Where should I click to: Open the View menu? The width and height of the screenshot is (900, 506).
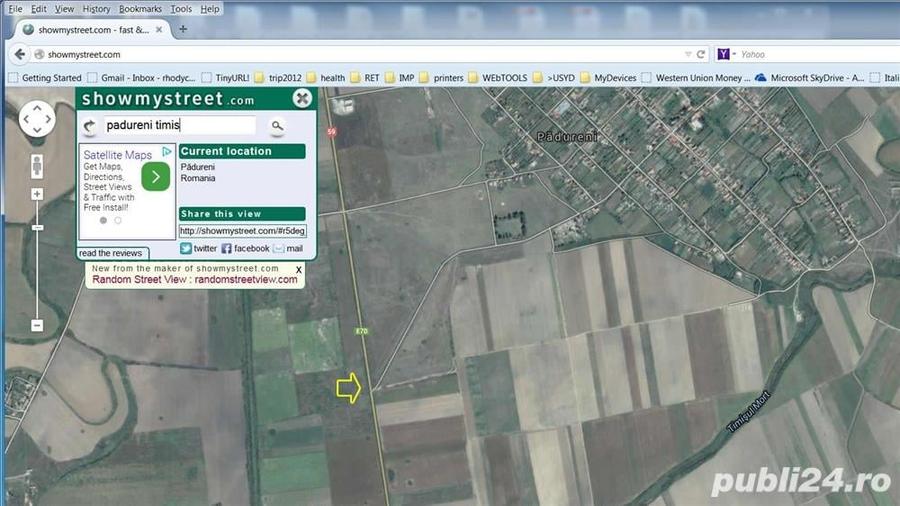pyautogui.click(x=64, y=9)
